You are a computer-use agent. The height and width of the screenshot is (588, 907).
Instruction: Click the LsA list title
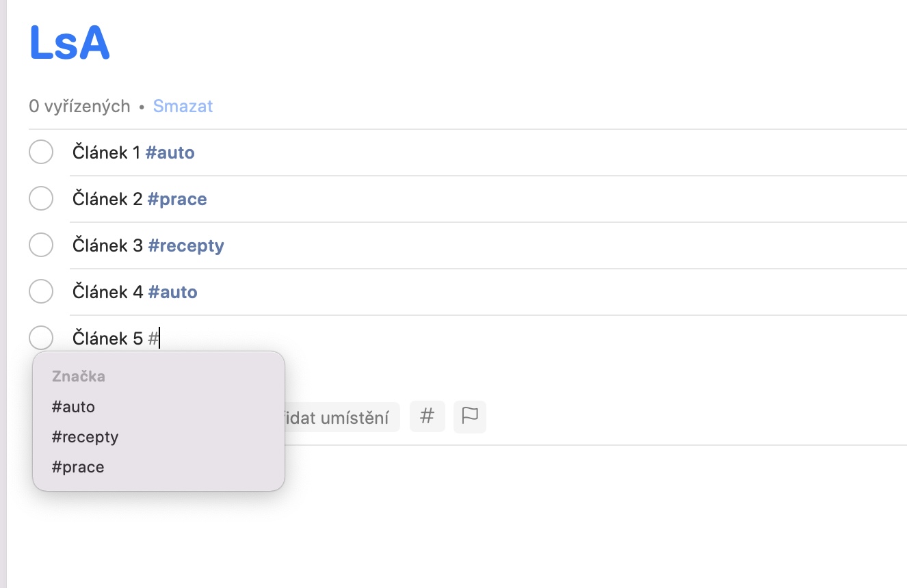pos(70,43)
